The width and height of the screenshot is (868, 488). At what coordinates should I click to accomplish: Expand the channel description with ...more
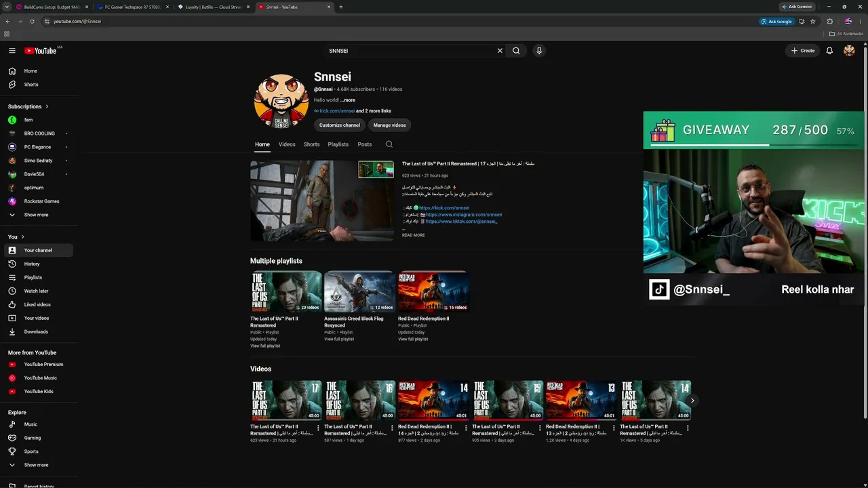(x=348, y=100)
